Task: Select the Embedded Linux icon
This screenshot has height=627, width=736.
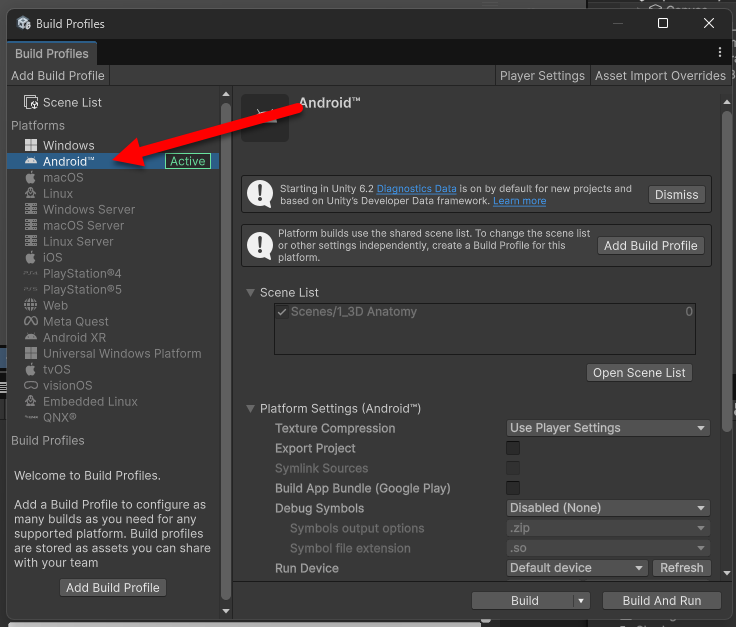Action: (31, 401)
